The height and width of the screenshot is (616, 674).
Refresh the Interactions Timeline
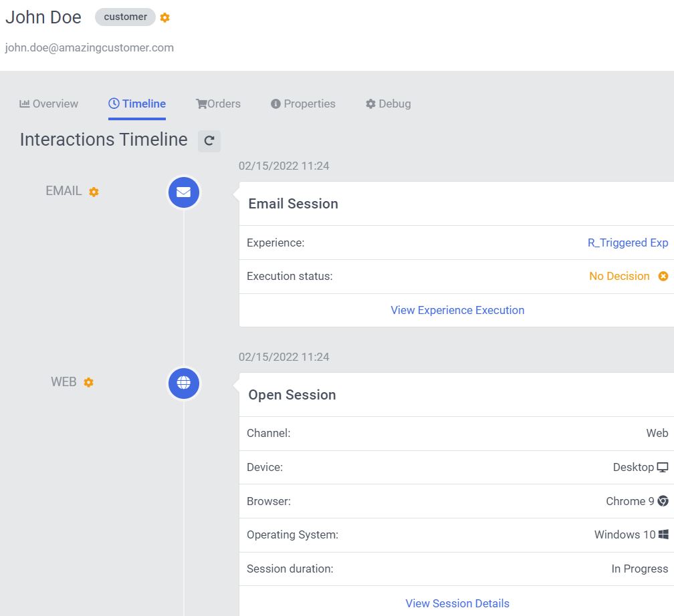[209, 140]
